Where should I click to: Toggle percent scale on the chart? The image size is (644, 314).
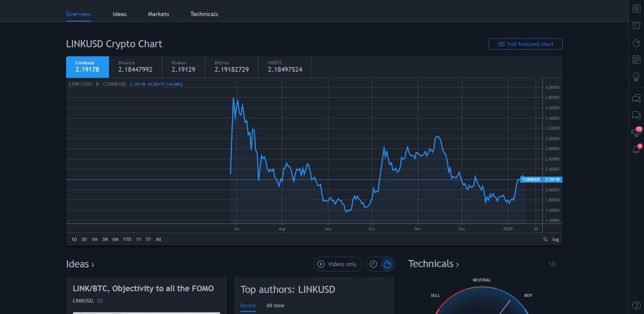pyautogui.click(x=545, y=239)
